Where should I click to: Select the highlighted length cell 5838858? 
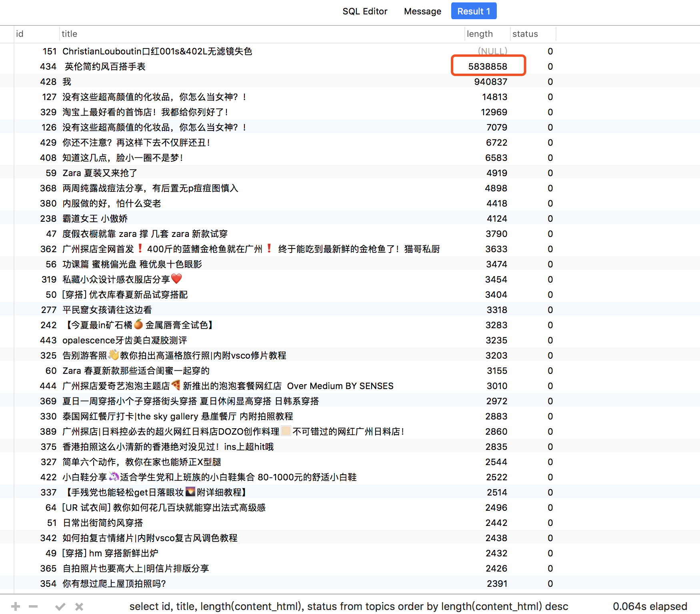(x=488, y=66)
